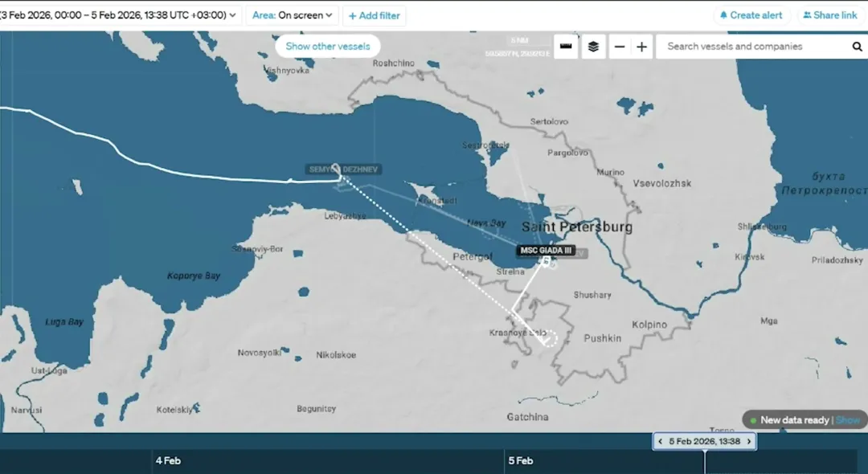Image resolution: width=868 pixels, height=474 pixels.
Task: Click the Add filter button
Action: tap(374, 16)
